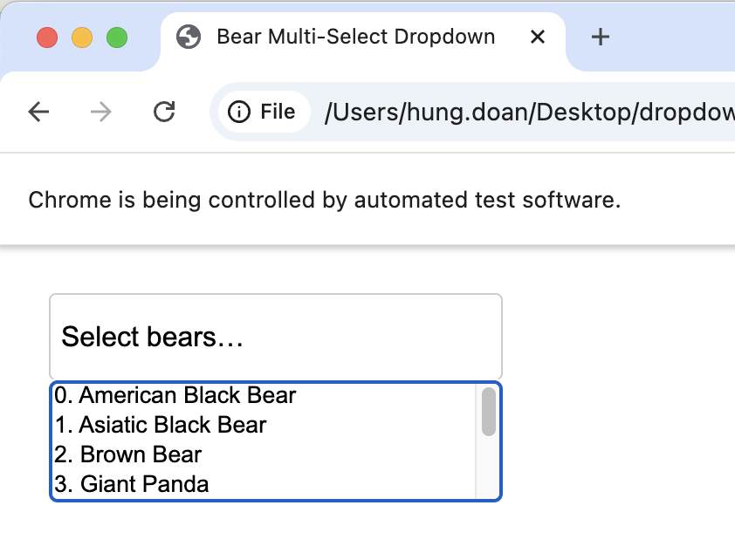This screenshot has height=560, width=735.
Task: Open a new tab with the plus icon
Action: point(600,37)
